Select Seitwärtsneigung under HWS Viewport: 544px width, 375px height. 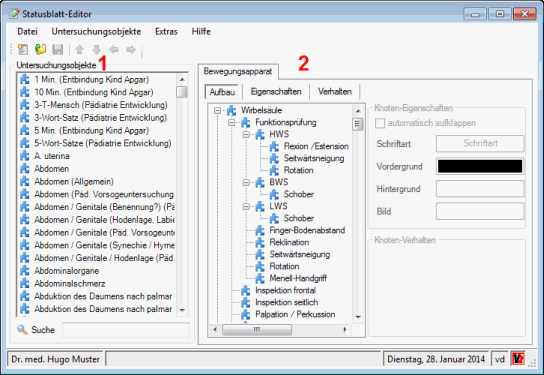pyautogui.click(x=314, y=158)
